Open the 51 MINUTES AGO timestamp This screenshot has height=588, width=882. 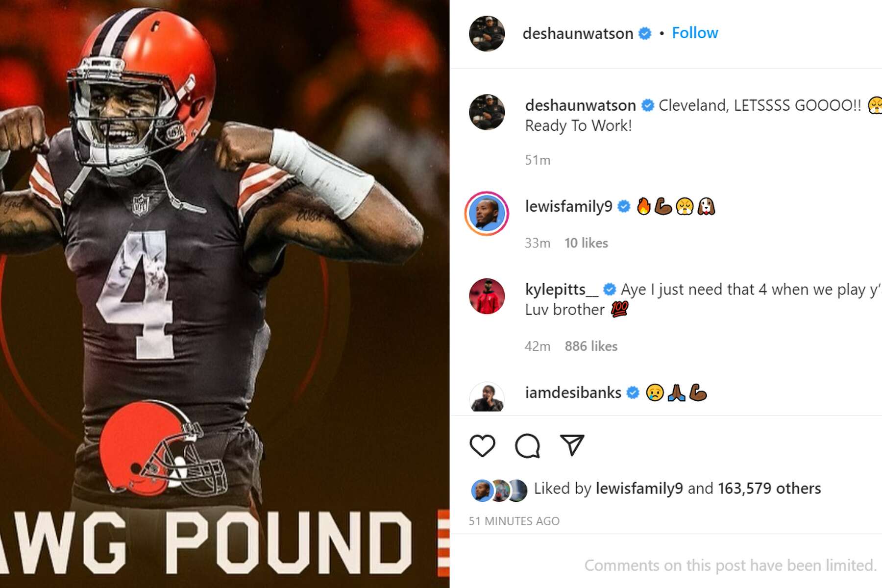(x=514, y=521)
